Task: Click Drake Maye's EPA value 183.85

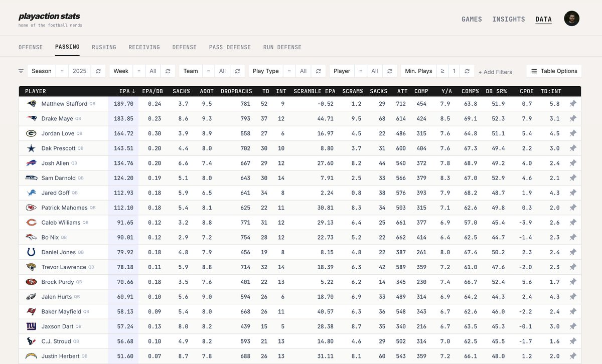Action: [x=123, y=119]
